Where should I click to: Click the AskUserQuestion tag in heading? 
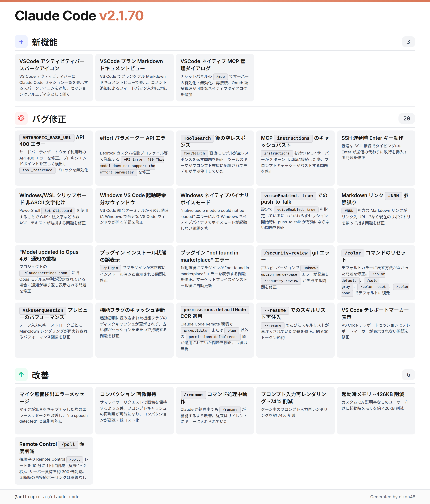coord(43,311)
